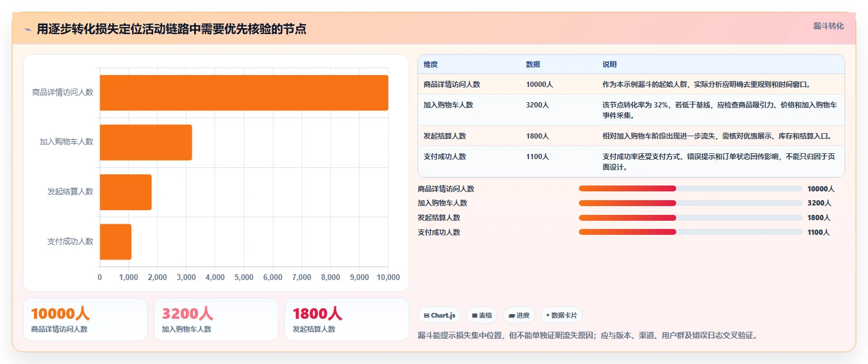Click the page heading 用逐步转化损失定位活动链路

[171, 29]
